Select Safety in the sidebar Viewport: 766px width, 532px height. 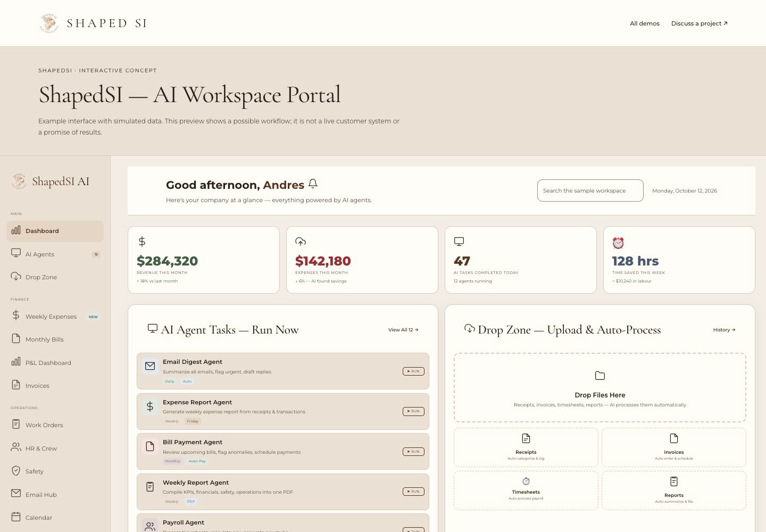[55, 471]
